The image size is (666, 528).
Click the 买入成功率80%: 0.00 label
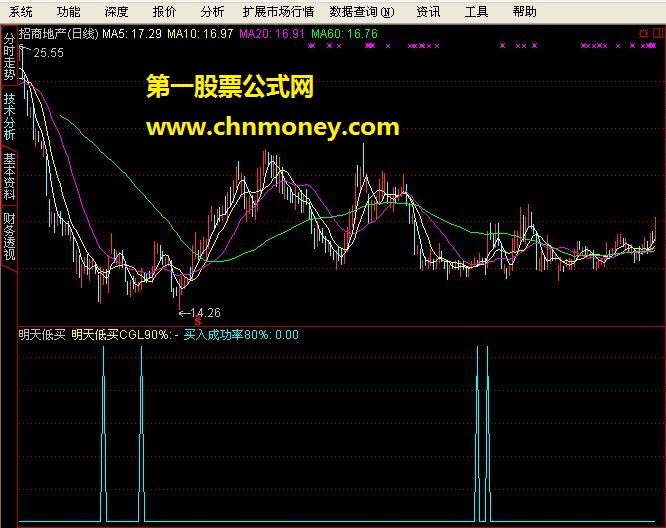[x=241, y=335]
